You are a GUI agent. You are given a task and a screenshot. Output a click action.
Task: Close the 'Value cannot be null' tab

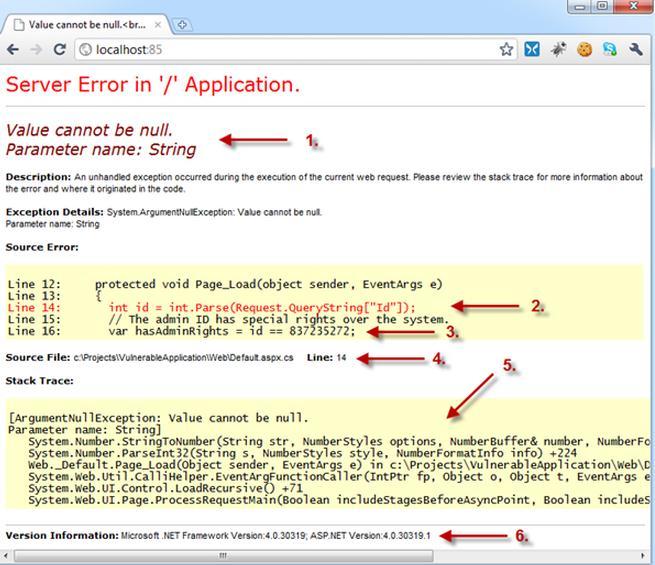pos(158,25)
